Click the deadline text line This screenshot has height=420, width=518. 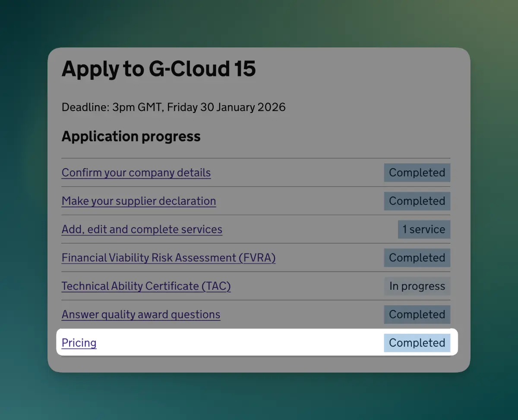click(x=174, y=107)
